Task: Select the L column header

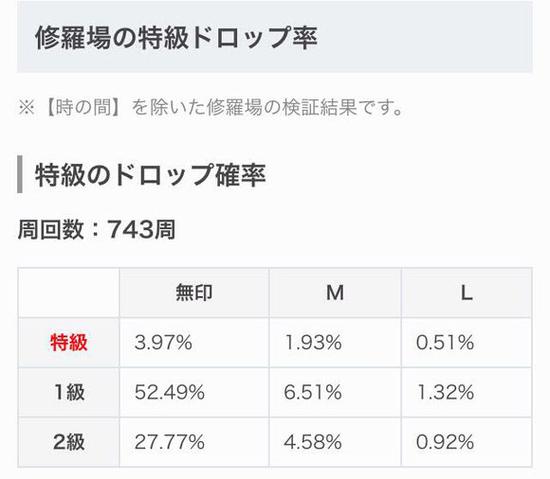Action: pos(467,292)
